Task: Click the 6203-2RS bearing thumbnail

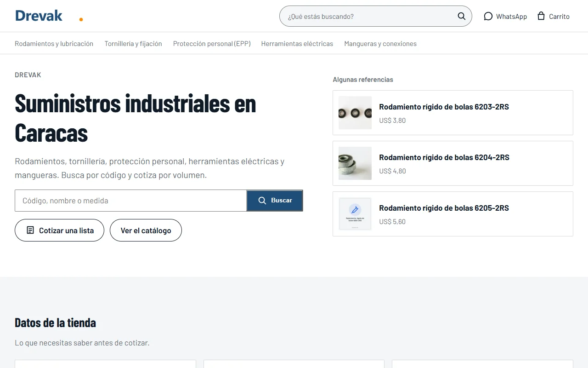Action: (x=355, y=113)
